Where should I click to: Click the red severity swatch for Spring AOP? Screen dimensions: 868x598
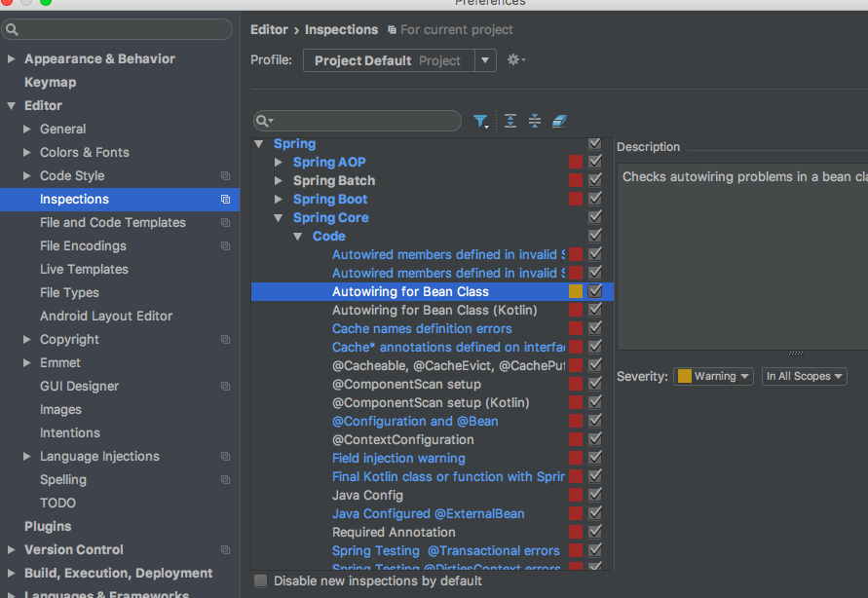click(576, 162)
